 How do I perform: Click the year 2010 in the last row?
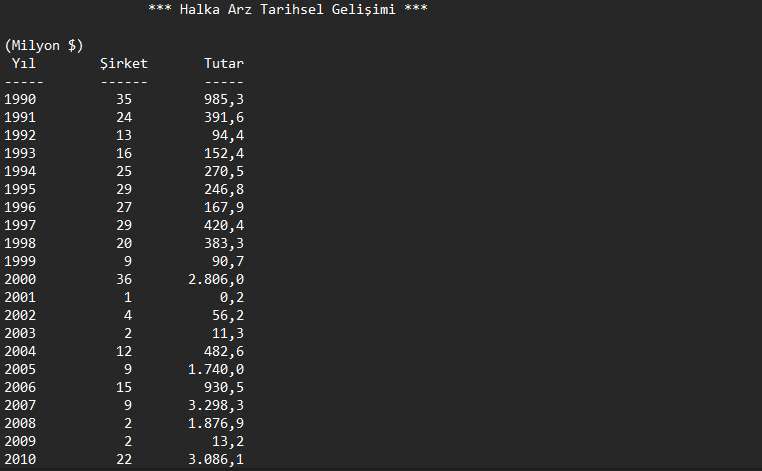[x=20, y=459]
